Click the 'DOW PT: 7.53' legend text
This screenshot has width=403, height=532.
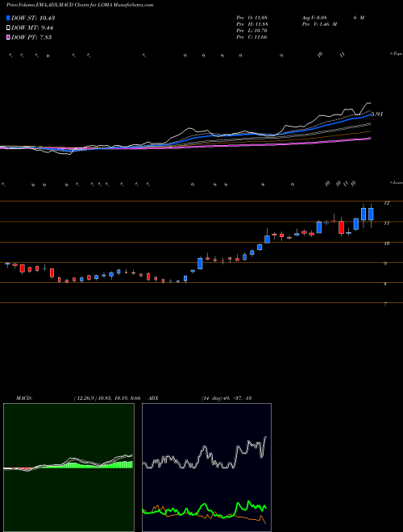[31, 37]
